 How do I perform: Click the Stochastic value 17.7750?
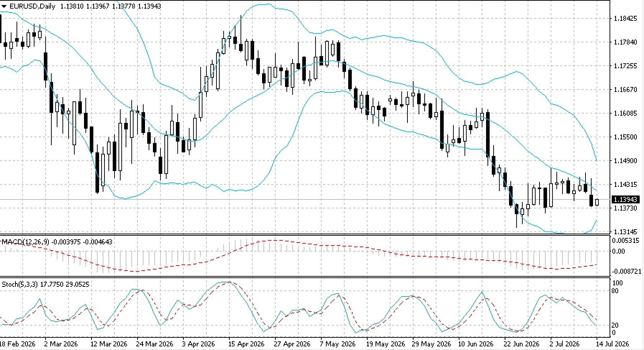(x=52, y=284)
